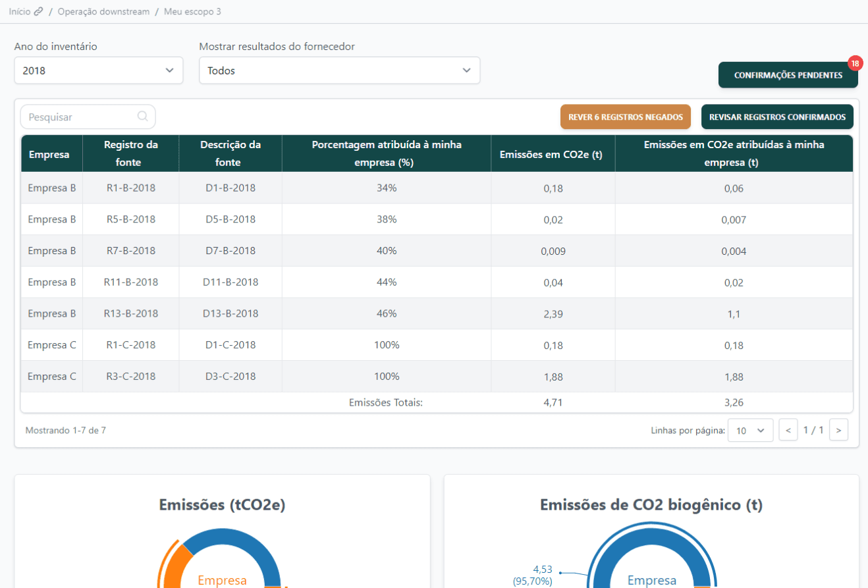Viewport: 868px width, 588px height.
Task: Click Revisar Registros Confirmados button
Action: pos(777,117)
